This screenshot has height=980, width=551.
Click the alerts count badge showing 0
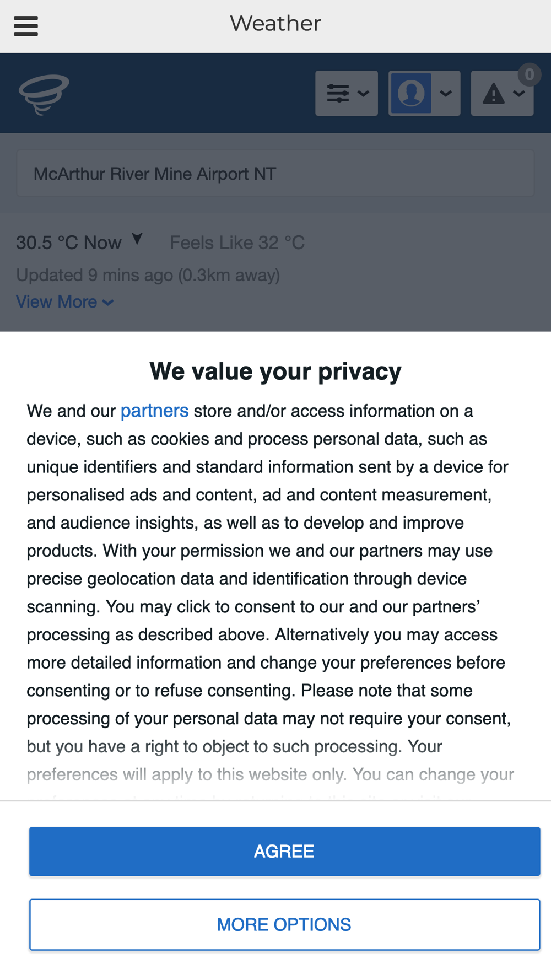[529, 74]
